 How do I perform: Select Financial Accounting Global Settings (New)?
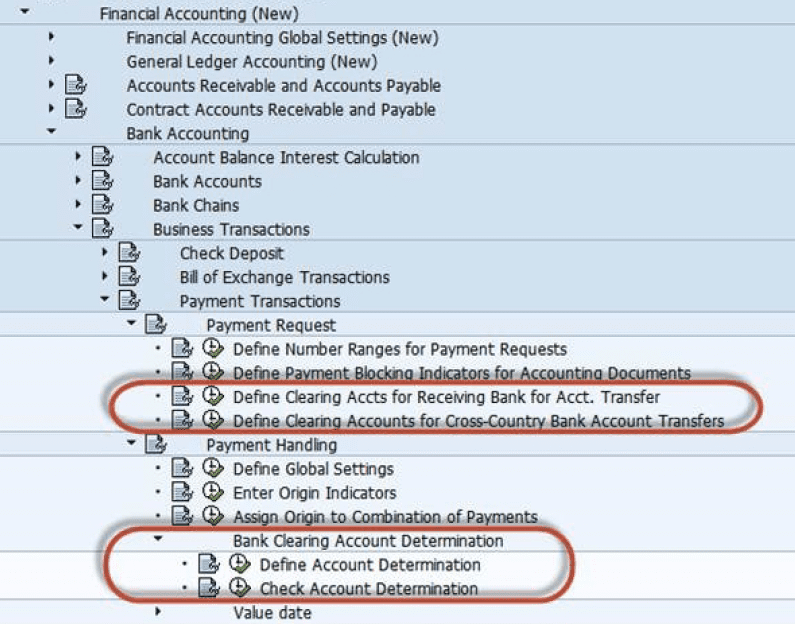point(282,38)
